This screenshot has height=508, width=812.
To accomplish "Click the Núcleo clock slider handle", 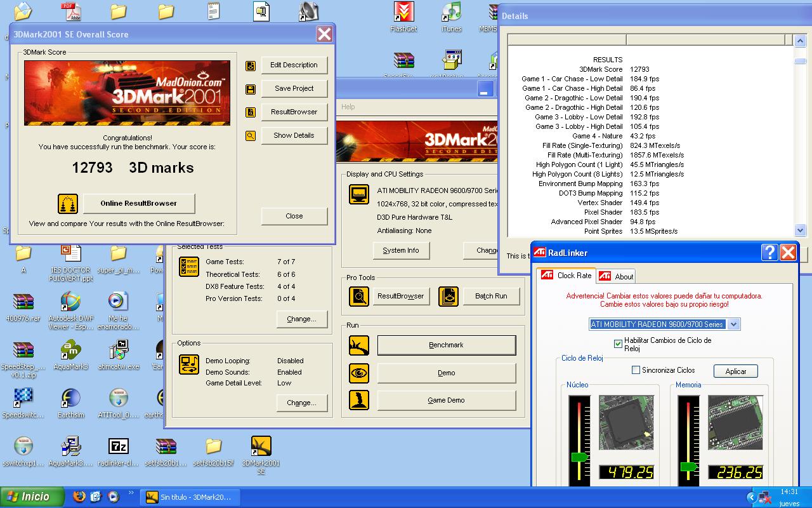I will point(579,457).
